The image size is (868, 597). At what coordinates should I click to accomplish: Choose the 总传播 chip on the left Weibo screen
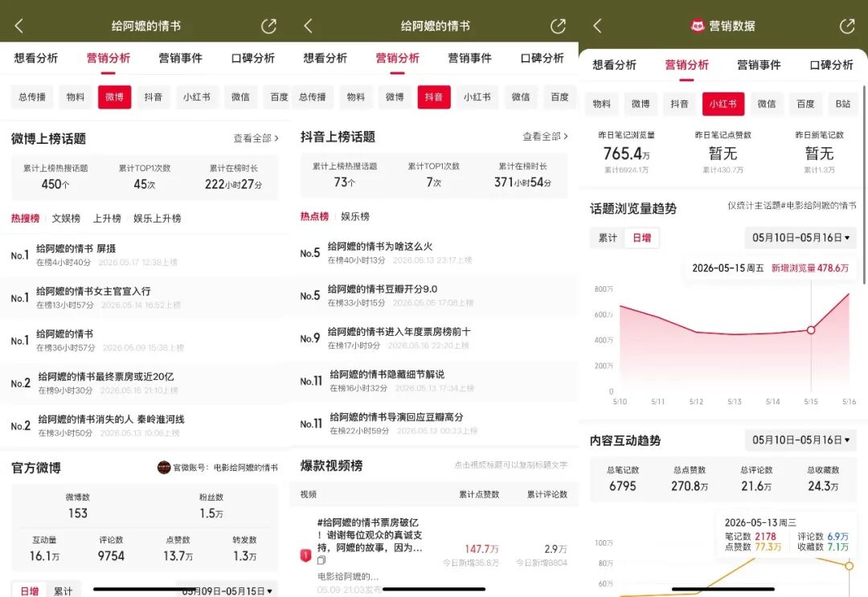pyautogui.click(x=32, y=97)
